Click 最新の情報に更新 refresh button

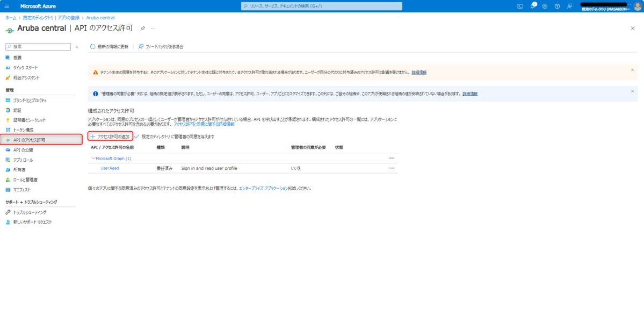[109, 46]
